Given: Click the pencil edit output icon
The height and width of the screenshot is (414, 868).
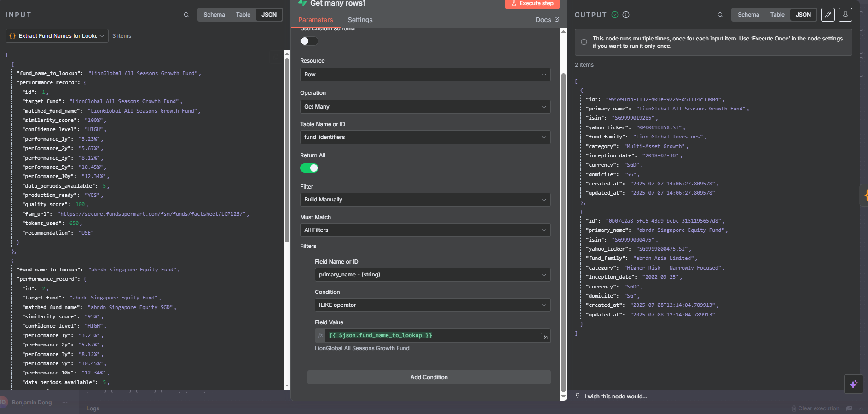Looking at the screenshot, I should 828,15.
